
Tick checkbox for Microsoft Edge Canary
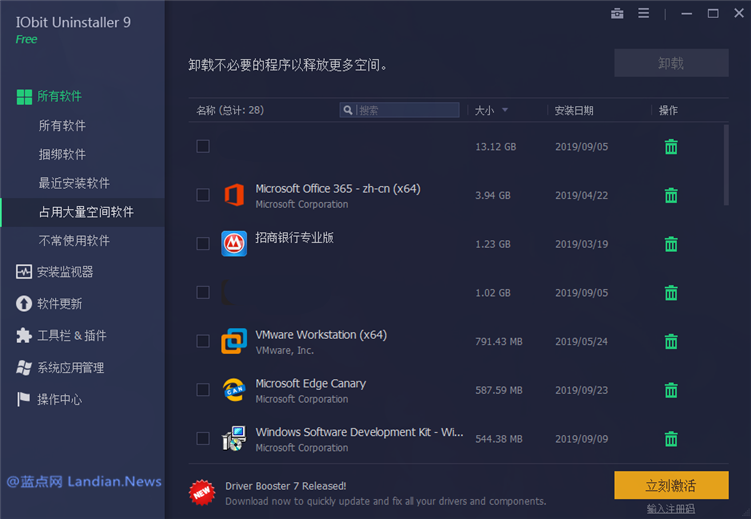click(203, 390)
